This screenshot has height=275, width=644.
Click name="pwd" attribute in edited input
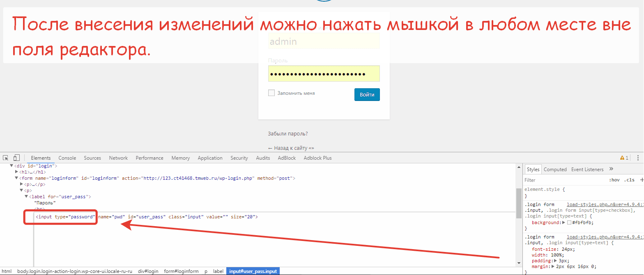111,217
